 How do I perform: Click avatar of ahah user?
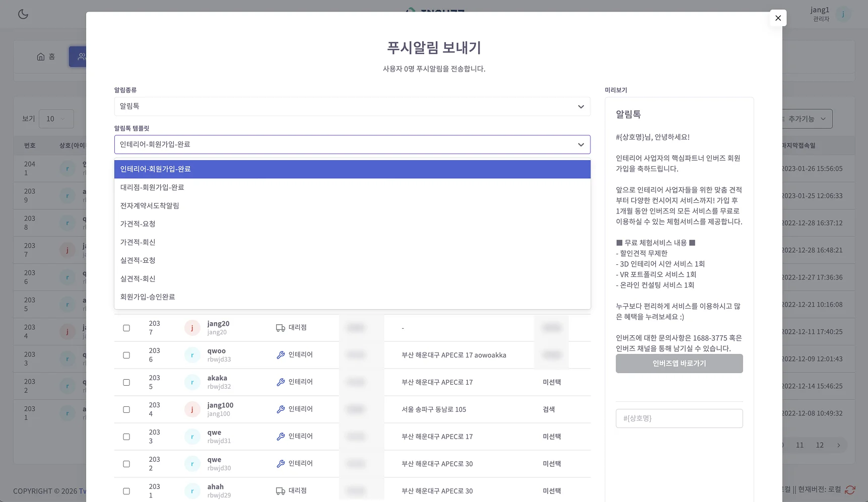192,491
